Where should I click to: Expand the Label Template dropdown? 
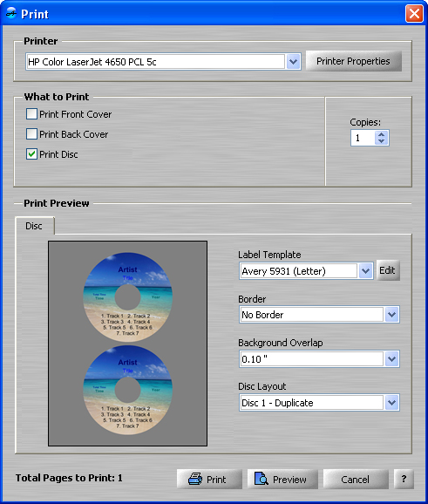365,271
